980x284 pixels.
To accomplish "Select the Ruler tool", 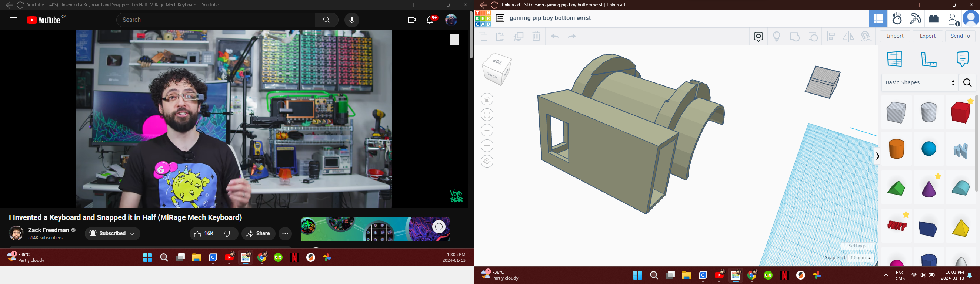I will [929, 59].
